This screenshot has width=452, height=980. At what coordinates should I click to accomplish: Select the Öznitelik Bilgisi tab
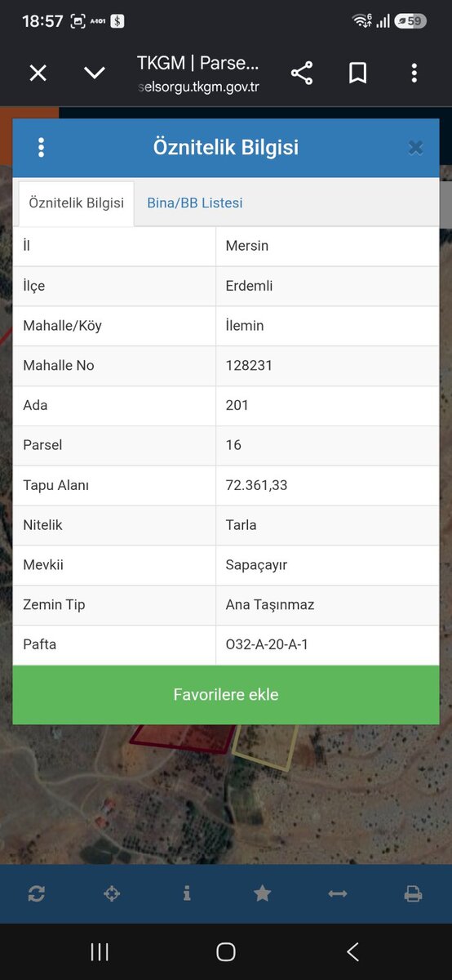(x=77, y=203)
